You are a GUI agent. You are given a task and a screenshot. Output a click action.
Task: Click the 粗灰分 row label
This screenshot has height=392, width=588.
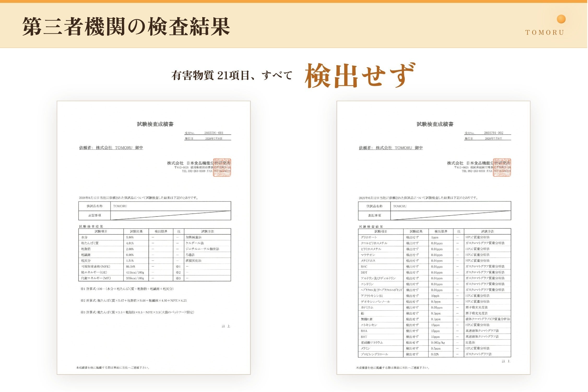pyautogui.click(x=86, y=261)
